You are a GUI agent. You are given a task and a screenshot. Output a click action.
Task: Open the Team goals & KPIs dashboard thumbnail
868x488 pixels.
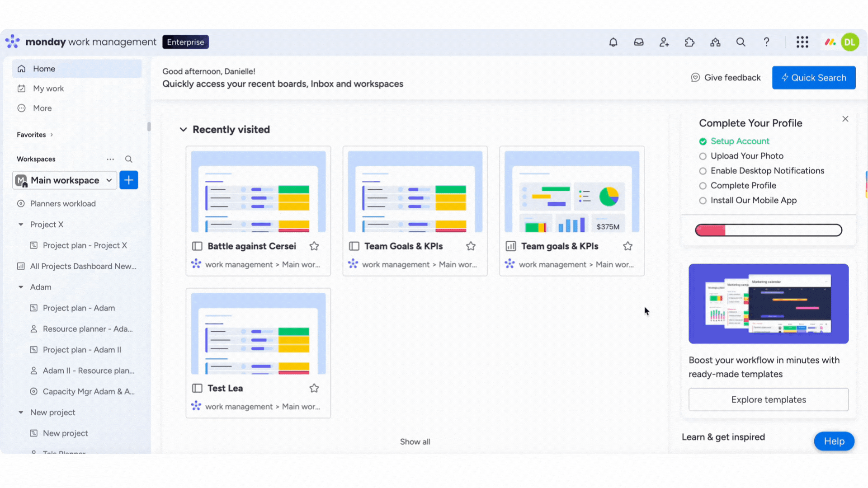(x=572, y=192)
